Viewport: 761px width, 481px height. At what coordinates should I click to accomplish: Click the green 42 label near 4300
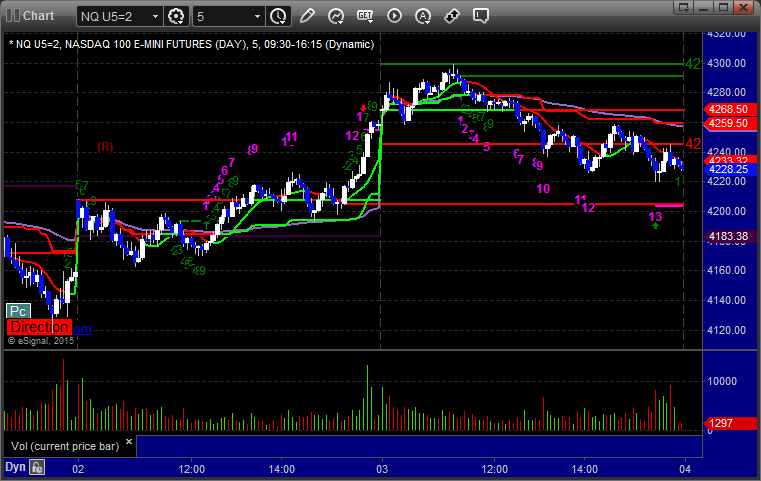(693, 64)
